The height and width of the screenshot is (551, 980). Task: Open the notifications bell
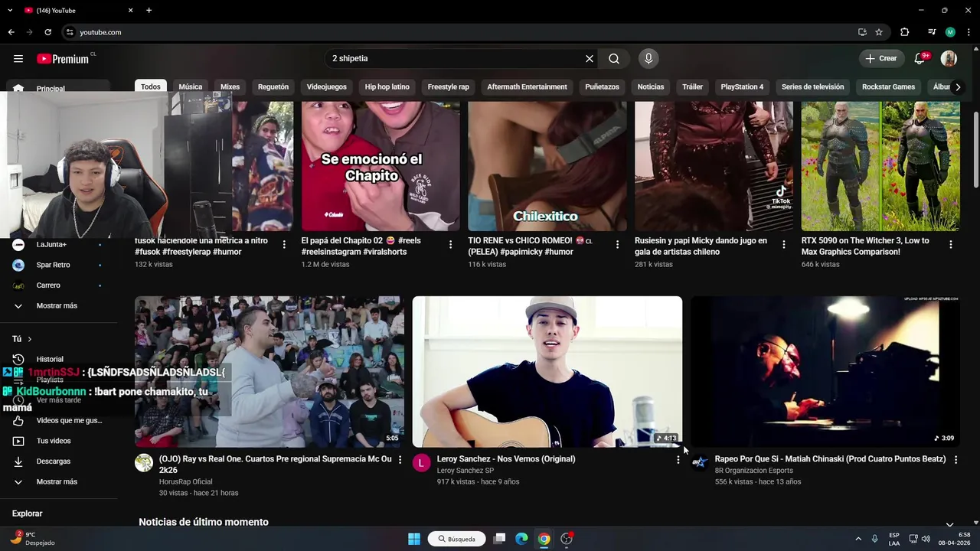[x=920, y=59]
